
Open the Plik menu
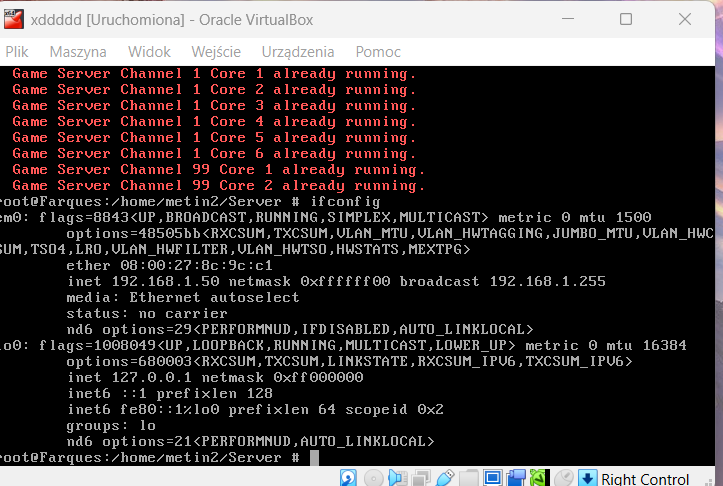point(17,51)
